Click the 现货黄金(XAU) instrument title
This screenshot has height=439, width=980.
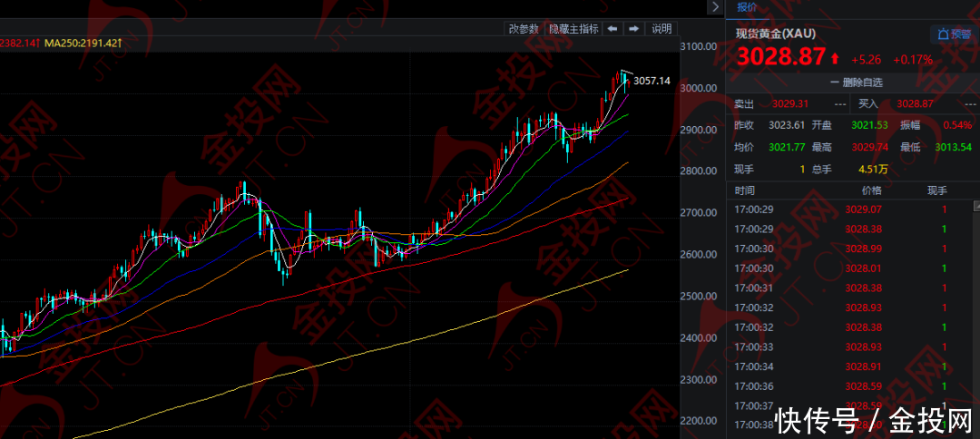pyautogui.click(x=777, y=34)
